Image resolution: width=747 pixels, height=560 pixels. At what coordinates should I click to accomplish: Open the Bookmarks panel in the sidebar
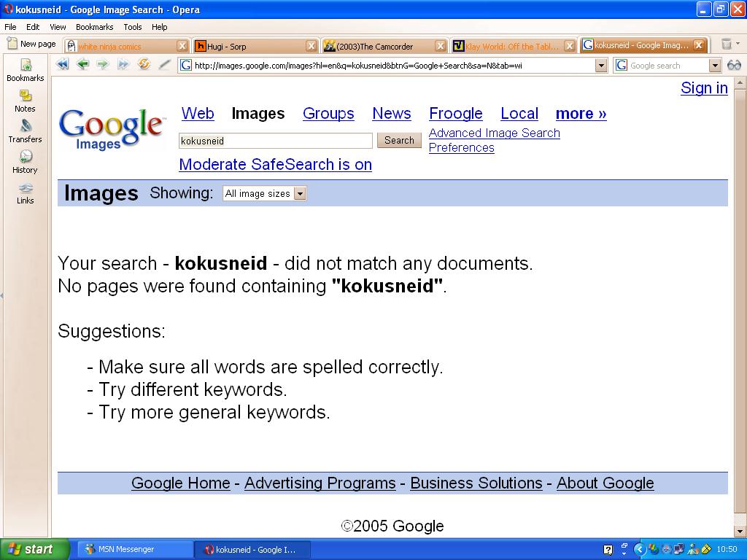pos(26,70)
